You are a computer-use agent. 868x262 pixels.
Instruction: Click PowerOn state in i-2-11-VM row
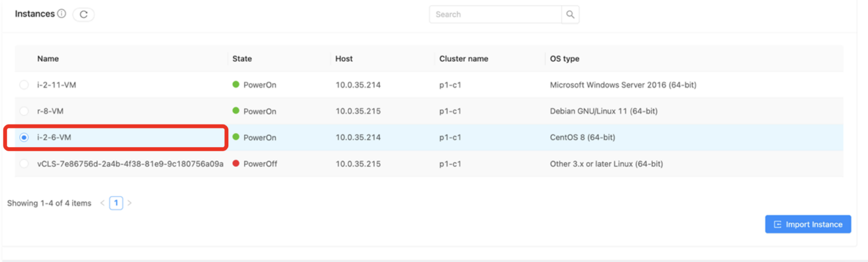point(254,85)
